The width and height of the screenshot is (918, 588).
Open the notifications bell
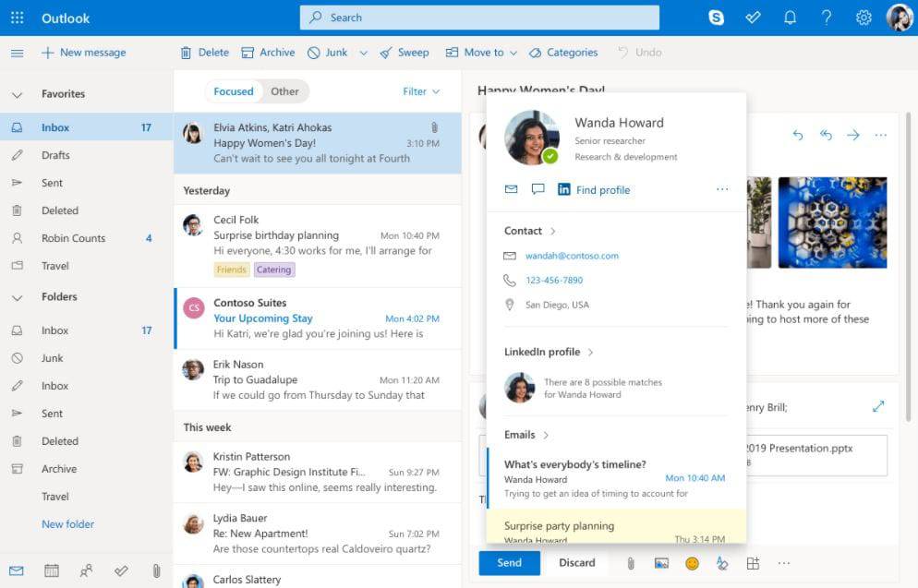point(791,17)
